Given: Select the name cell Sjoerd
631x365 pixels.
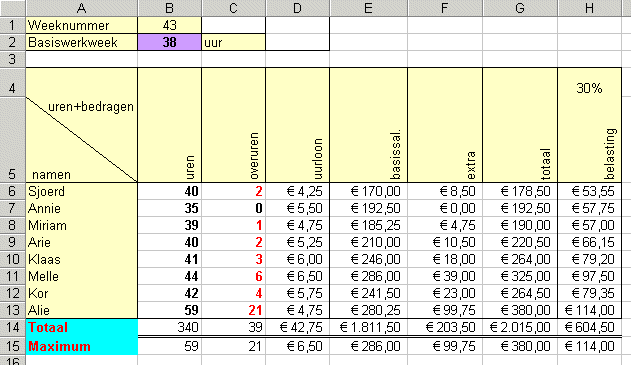Looking at the screenshot, I should pyautogui.click(x=82, y=191).
